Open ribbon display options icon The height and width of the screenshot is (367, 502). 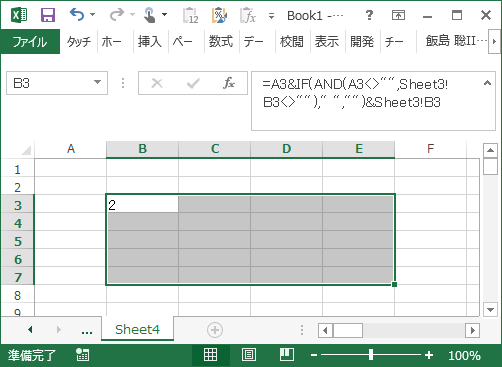(398, 15)
